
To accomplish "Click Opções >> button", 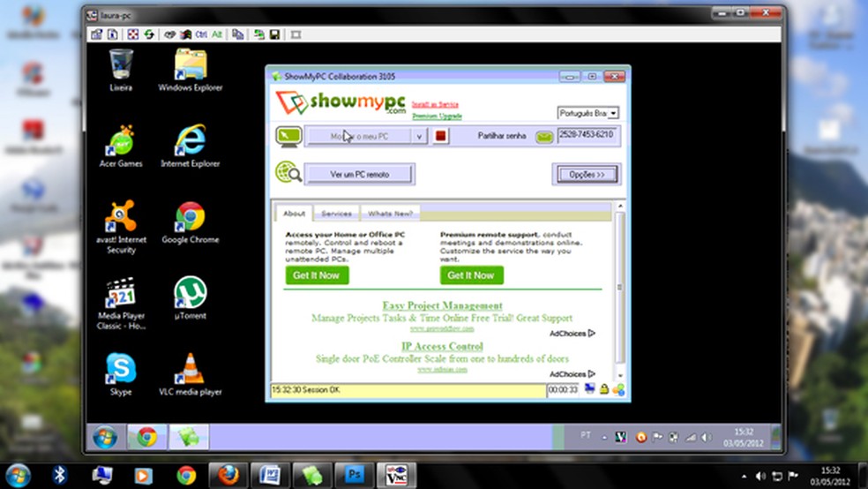I will 587,175.
